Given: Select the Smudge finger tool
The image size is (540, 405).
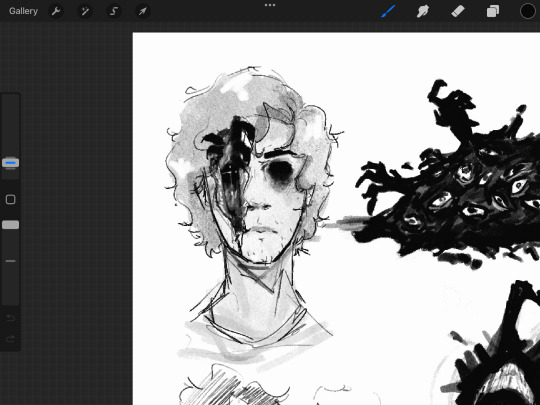Looking at the screenshot, I should click(423, 11).
